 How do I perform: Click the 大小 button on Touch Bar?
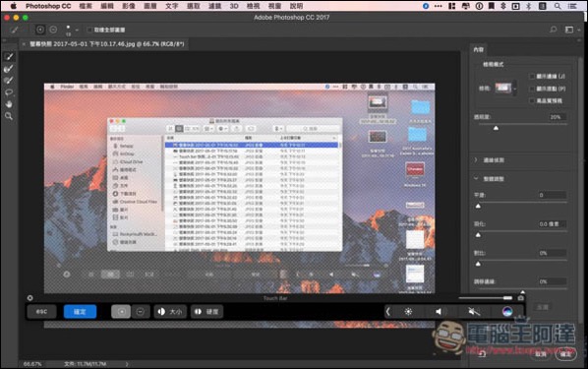pos(170,312)
